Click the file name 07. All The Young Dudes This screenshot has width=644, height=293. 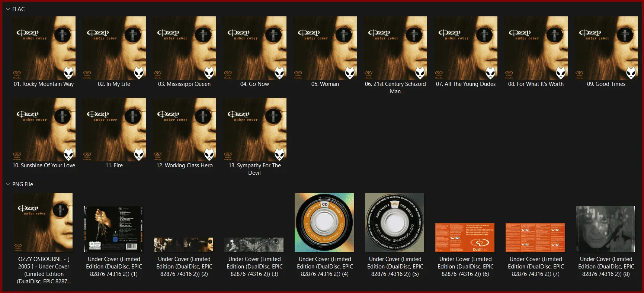(x=466, y=84)
